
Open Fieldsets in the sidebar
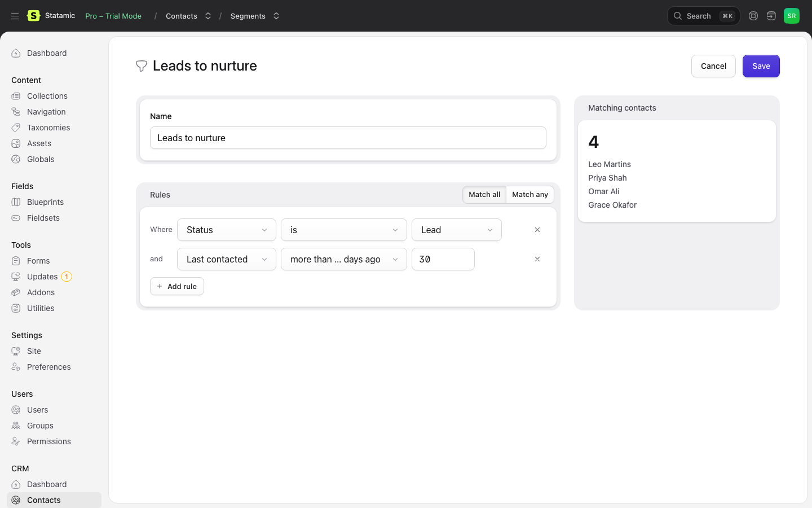click(43, 218)
